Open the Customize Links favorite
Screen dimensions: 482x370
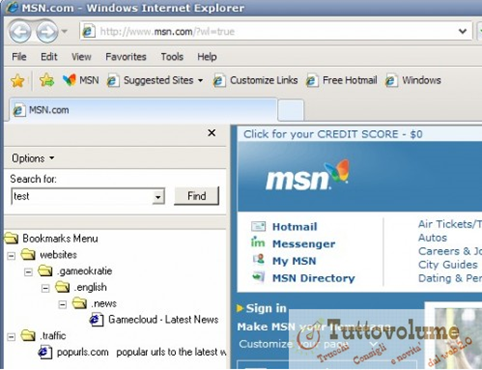255,80
